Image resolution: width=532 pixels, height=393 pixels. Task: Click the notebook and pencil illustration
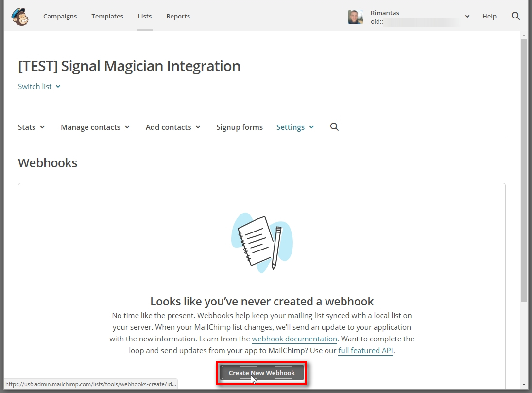[x=262, y=242]
